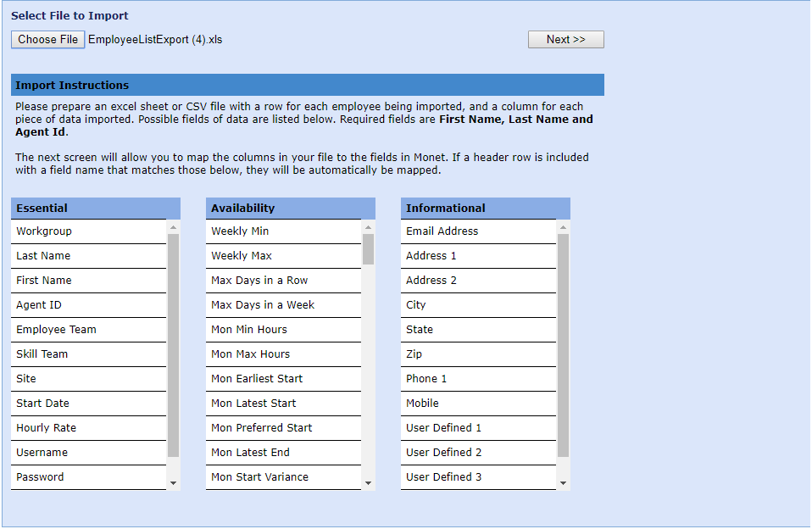Click the Availability list scrollbar thumb

[x=368, y=249]
